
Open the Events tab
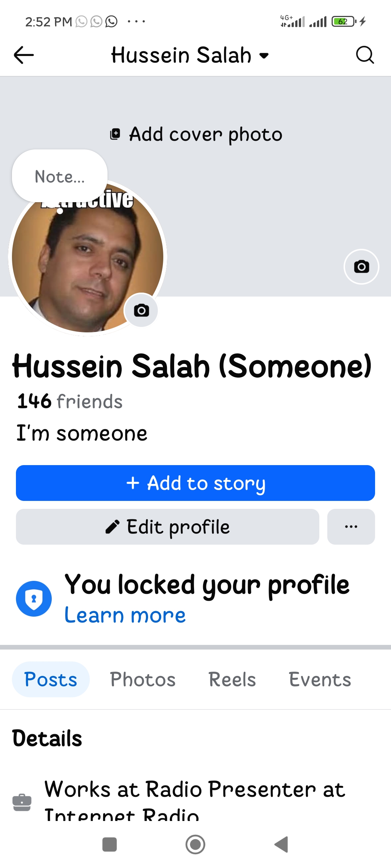[320, 679]
